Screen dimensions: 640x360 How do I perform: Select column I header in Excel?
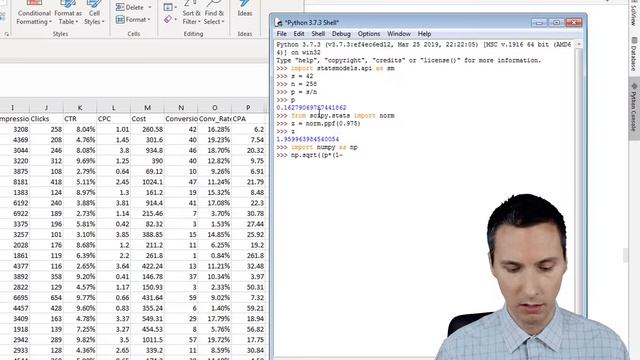12,108
